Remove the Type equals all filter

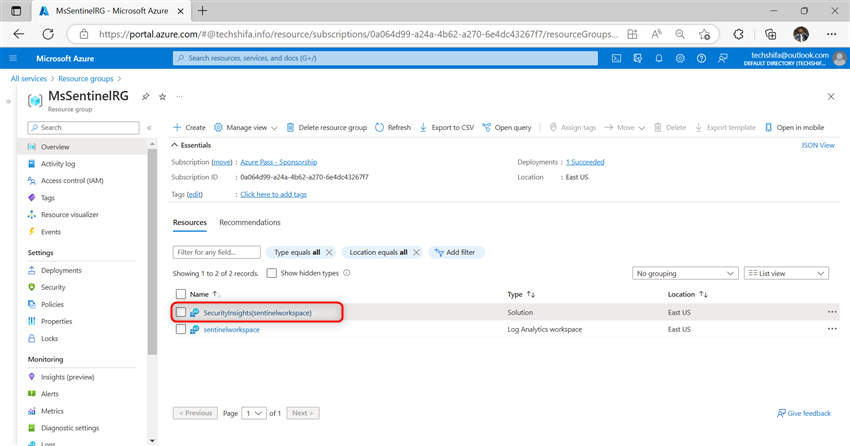[x=329, y=253]
